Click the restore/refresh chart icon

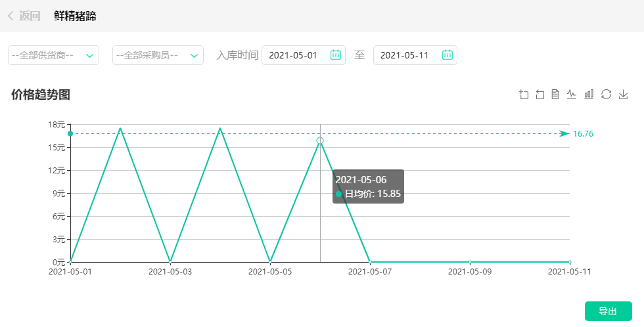pyautogui.click(x=606, y=95)
